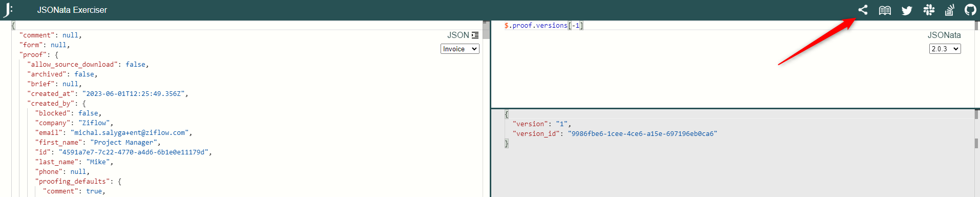Open the documentation book icon
This screenshot has height=197, width=980.
click(885, 10)
